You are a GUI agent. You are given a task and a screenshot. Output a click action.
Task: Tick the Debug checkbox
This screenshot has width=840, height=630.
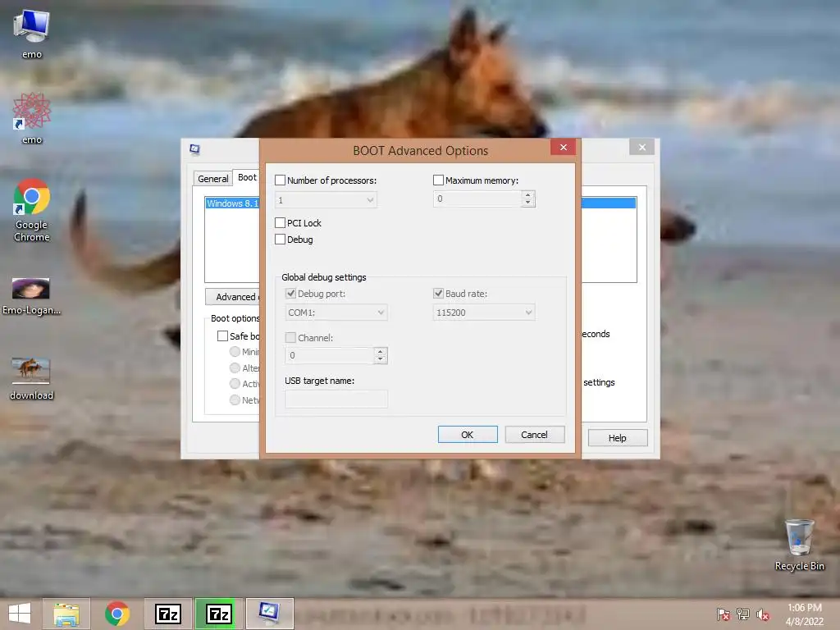(x=280, y=239)
